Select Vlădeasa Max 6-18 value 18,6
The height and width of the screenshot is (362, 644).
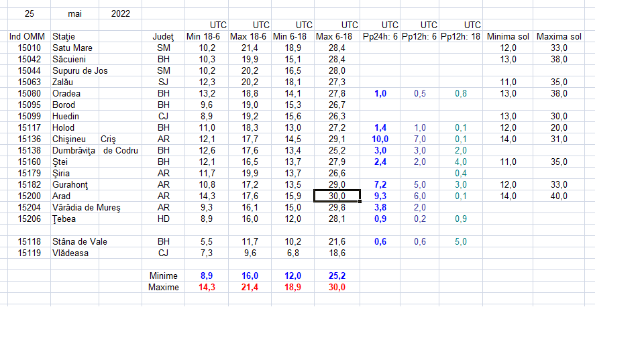point(337,253)
